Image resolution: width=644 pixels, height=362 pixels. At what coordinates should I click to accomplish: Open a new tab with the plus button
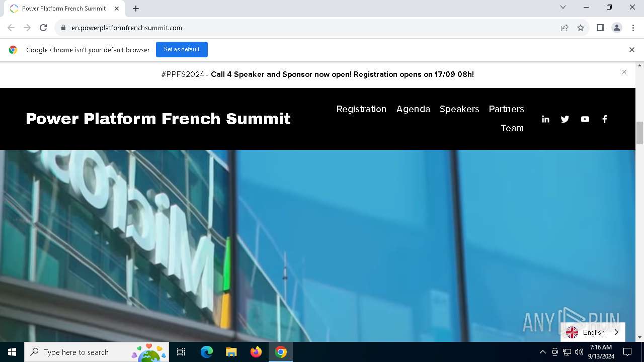point(136,9)
